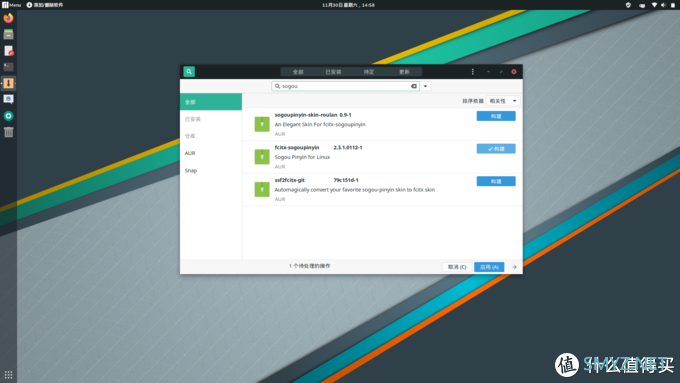Clear the sogou search text with backspace icon
Image resolution: width=680 pixels, height=383 pixels.
click(x=414, y=86)
